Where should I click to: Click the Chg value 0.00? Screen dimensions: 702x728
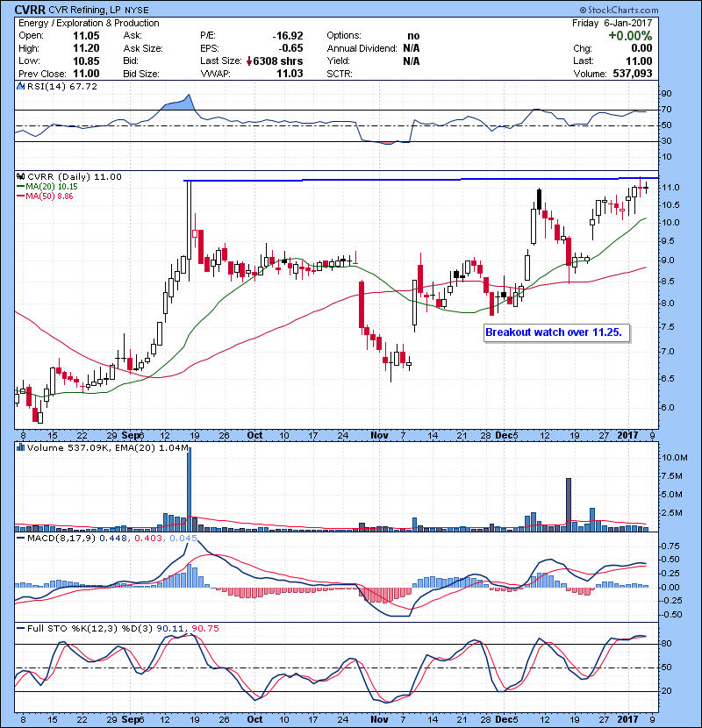click(x=641, y=48)
